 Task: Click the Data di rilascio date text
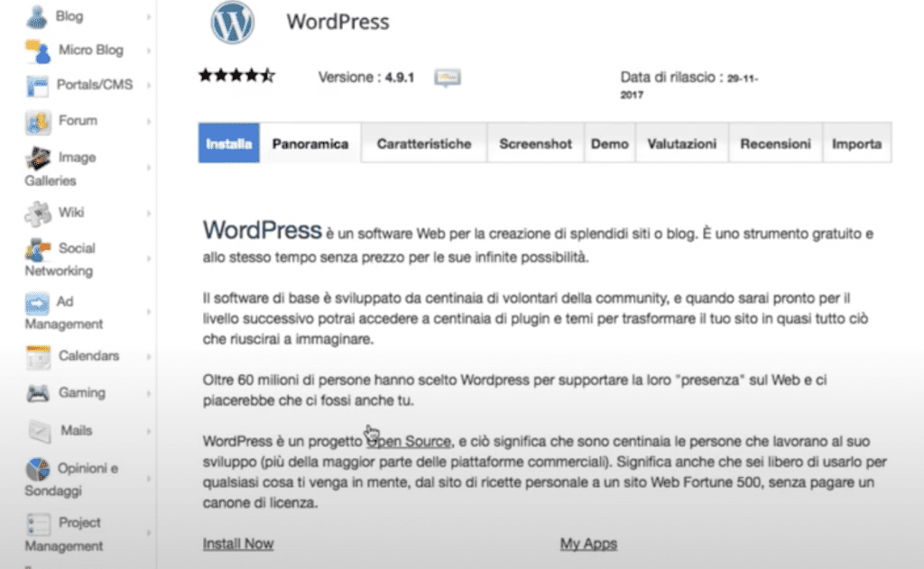(x=688, y=86)
